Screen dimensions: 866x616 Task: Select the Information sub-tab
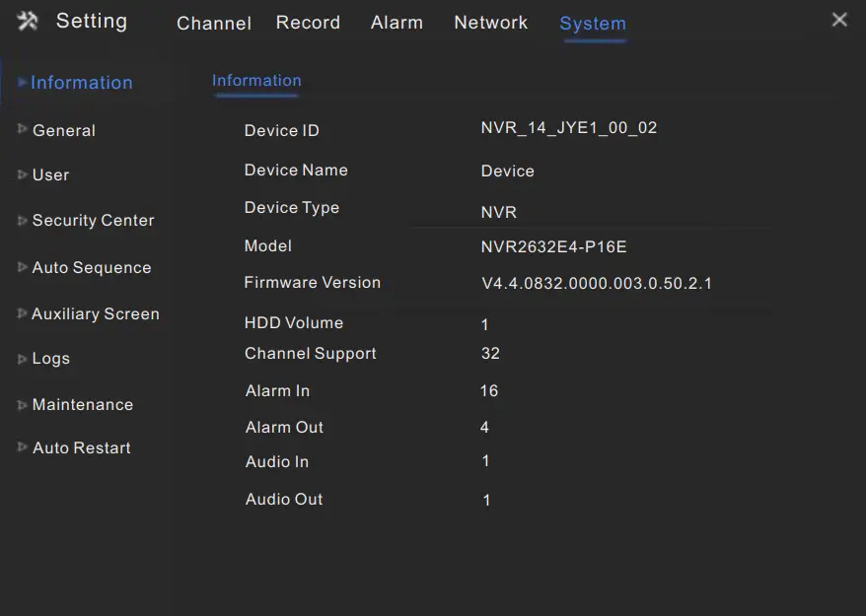click(x=256, y=81)
